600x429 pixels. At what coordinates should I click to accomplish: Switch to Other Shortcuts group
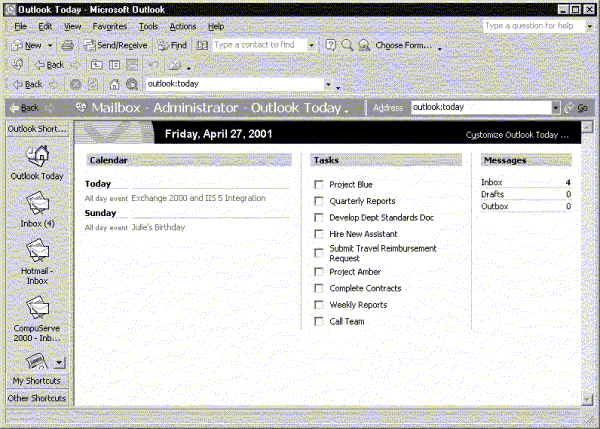point(37,398)
